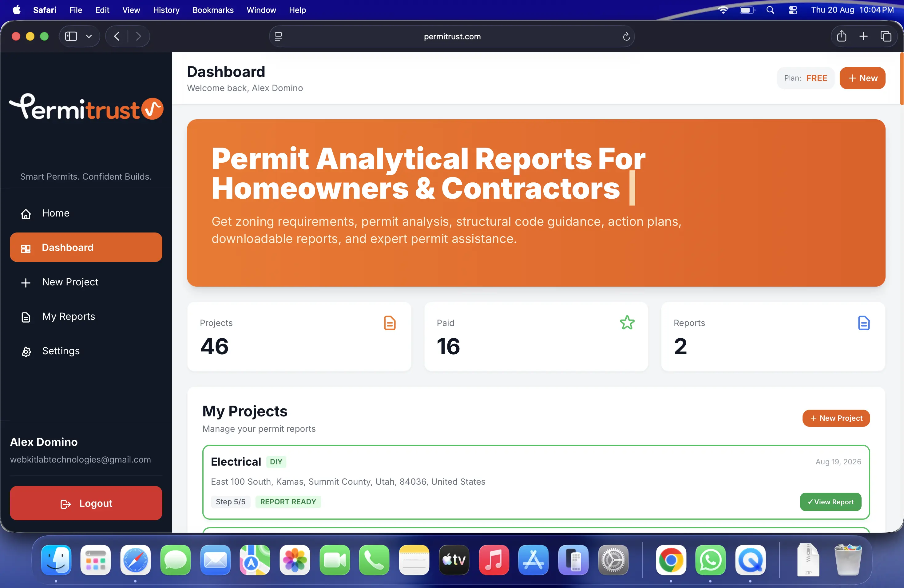904x588 pixels.
Task: Reload the page in Safari
Action: (626, 37)
